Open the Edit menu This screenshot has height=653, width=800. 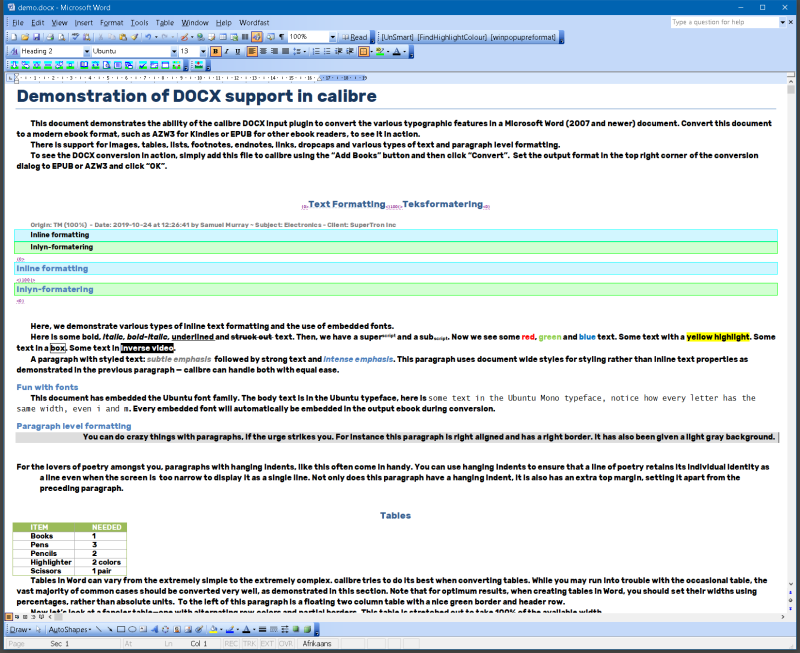point(37,22)
